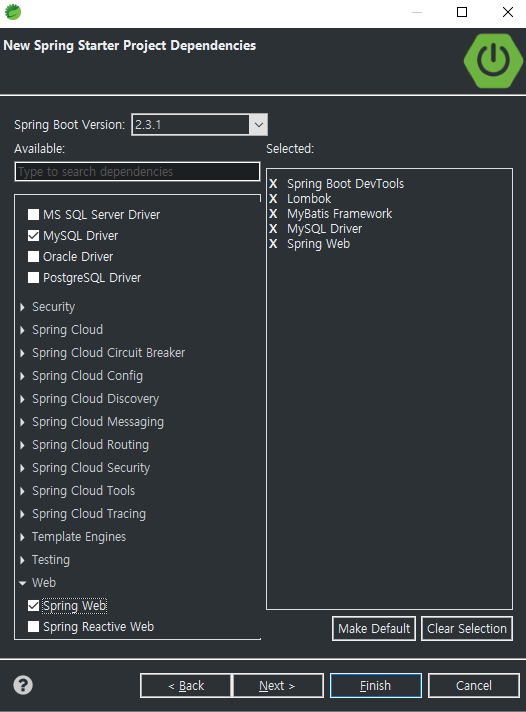
Task: Open the Spring Boot Version dropdown
Action: [258, 124]
